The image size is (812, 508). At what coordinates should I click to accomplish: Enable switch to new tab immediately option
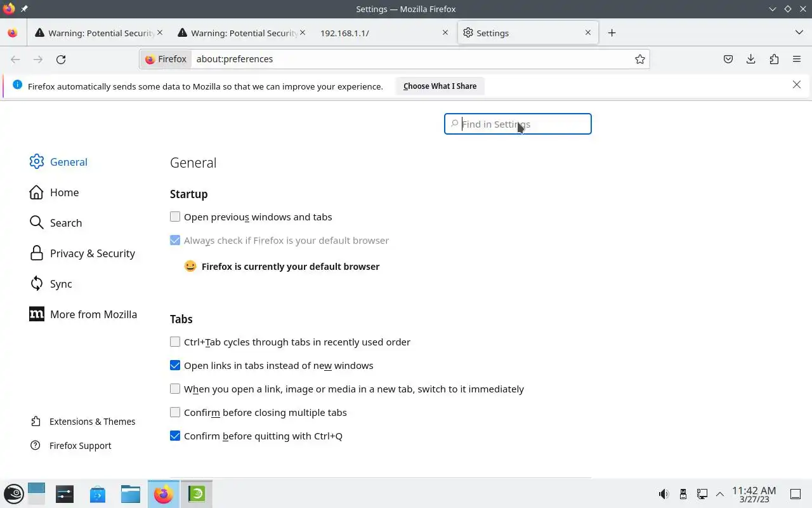click(x=175, y=389)
